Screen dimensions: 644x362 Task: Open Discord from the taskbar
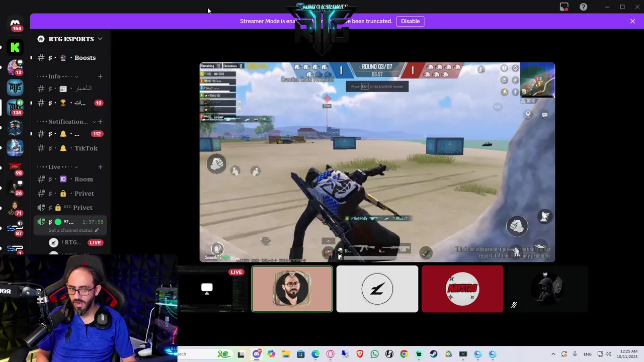[256, 354]
